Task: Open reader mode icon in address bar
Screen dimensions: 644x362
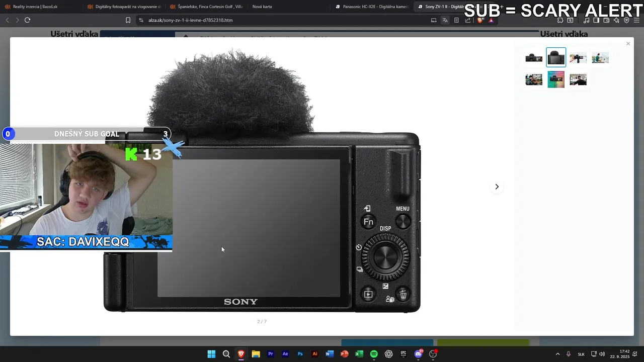Action: [x=456, y=20]
